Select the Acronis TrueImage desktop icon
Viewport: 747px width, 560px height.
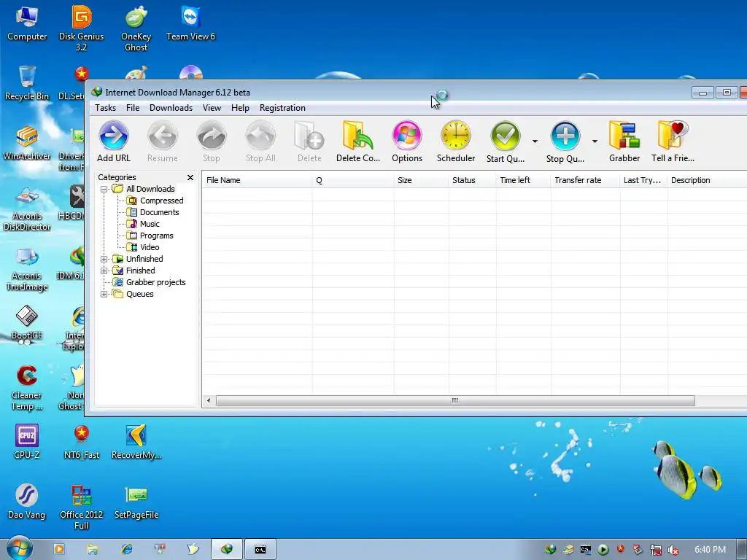click(27, 268)
